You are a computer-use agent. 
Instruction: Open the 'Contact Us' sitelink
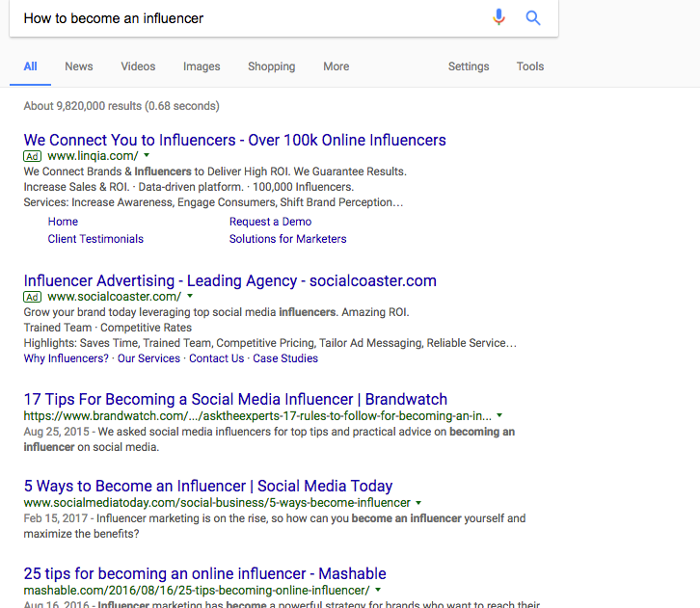[x=217, y=358]
